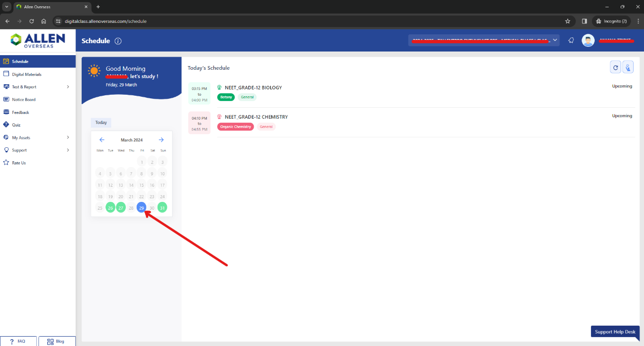Screen dimensions: 644x346
Task: Click the Botany tag
Action: click(226, 97)
